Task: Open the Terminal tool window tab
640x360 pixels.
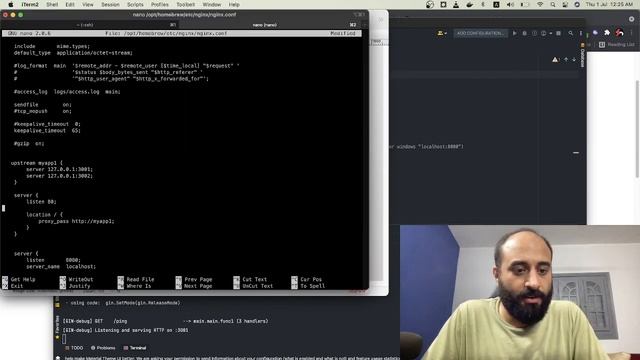Action: coord(135,348)
